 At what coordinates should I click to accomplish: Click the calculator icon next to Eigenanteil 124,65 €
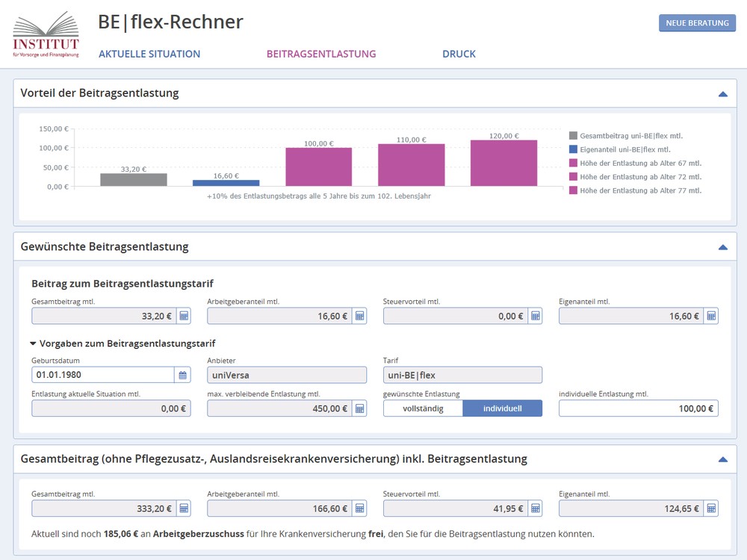tap(711, 508)
